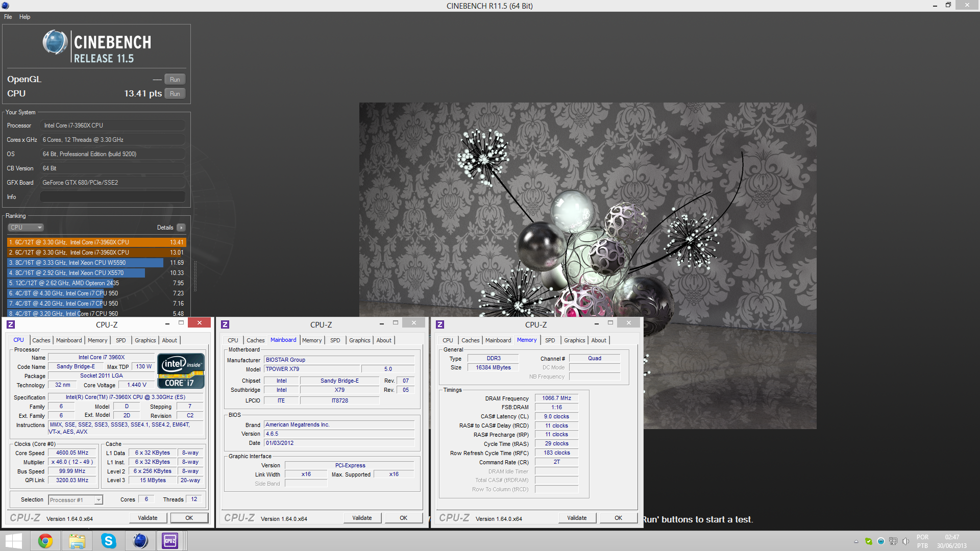Switch to Cinebench in the taskbar

tap(140, 541)
